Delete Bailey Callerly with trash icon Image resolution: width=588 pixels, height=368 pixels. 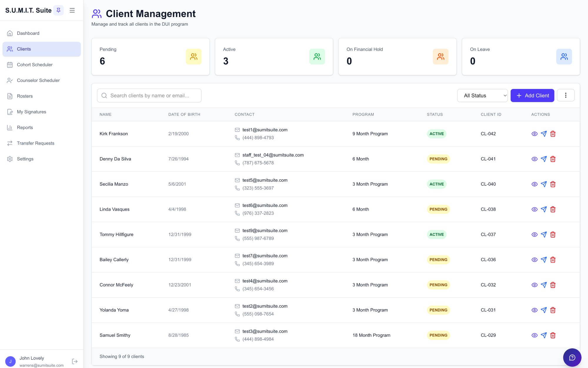(x=553, y=260)
